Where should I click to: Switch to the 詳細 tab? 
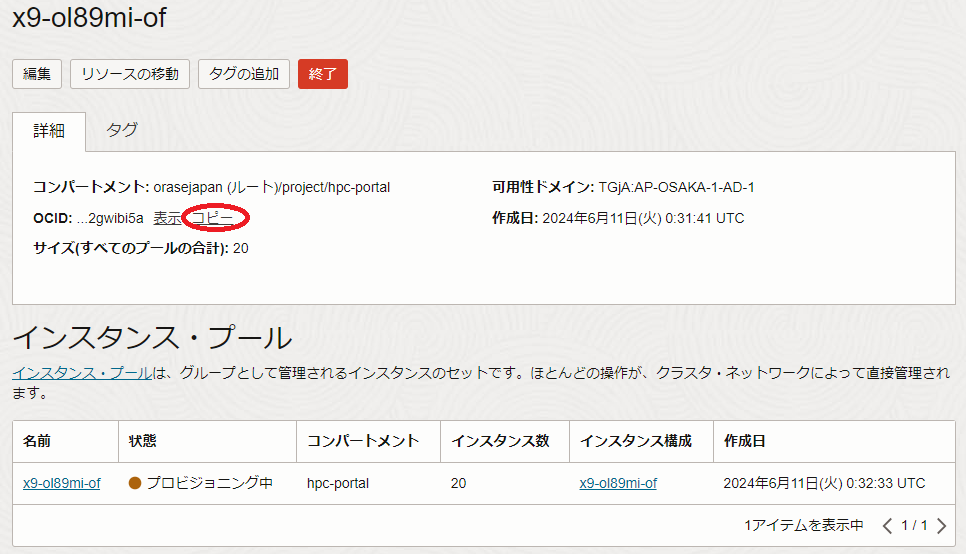[49, 130]
